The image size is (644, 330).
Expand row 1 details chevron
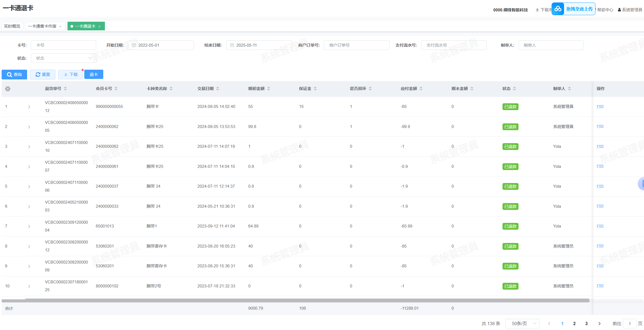tap(29, 107)
